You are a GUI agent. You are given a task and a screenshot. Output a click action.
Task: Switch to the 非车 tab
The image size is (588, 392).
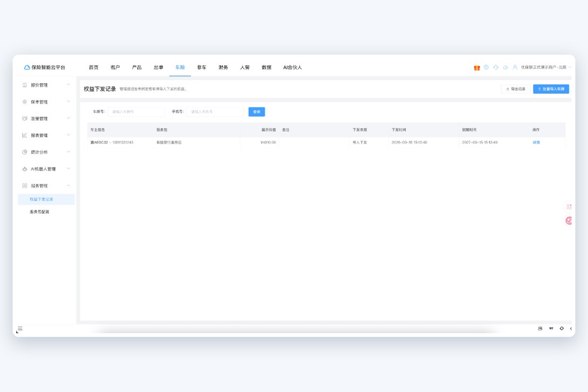pos(202,67)
